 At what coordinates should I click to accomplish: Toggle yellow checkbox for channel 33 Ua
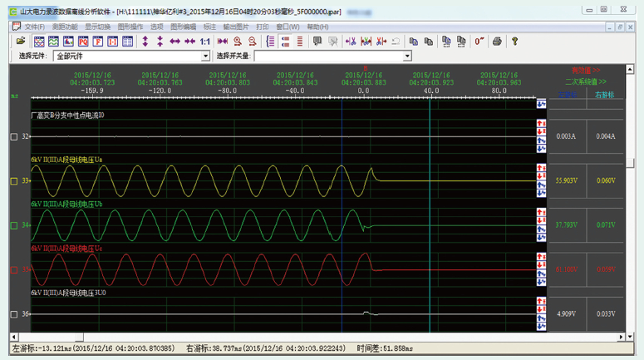coord(14,180)
